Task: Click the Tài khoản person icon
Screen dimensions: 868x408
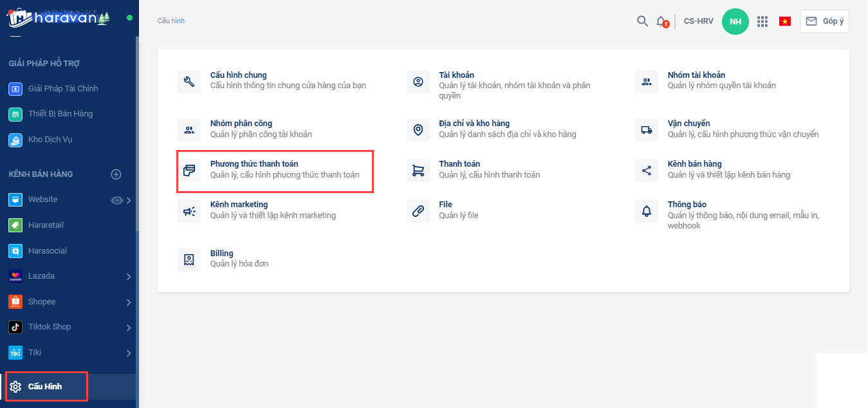Action: 418,81
